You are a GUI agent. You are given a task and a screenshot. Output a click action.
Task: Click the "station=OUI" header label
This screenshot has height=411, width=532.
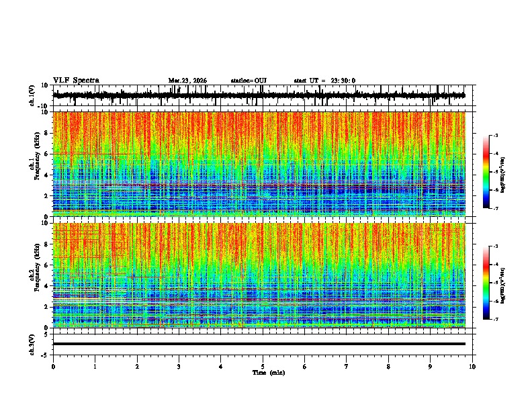249,81
